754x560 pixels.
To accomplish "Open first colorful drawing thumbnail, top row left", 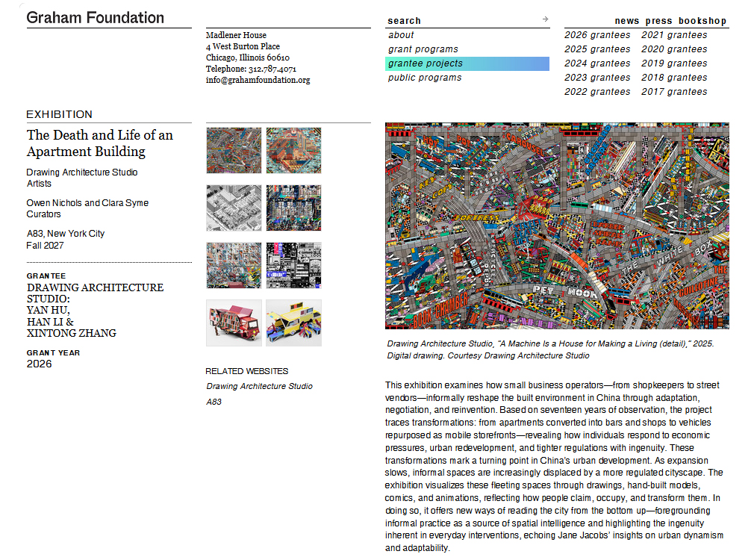I will pos(234,150).
